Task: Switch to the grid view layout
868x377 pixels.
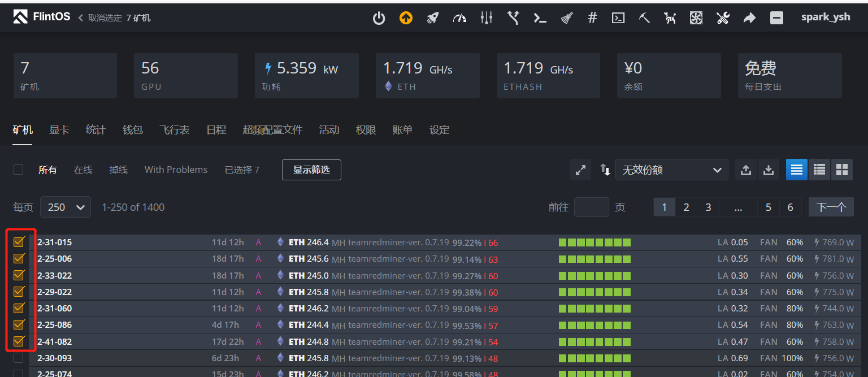Action: (x=842, y=170)
